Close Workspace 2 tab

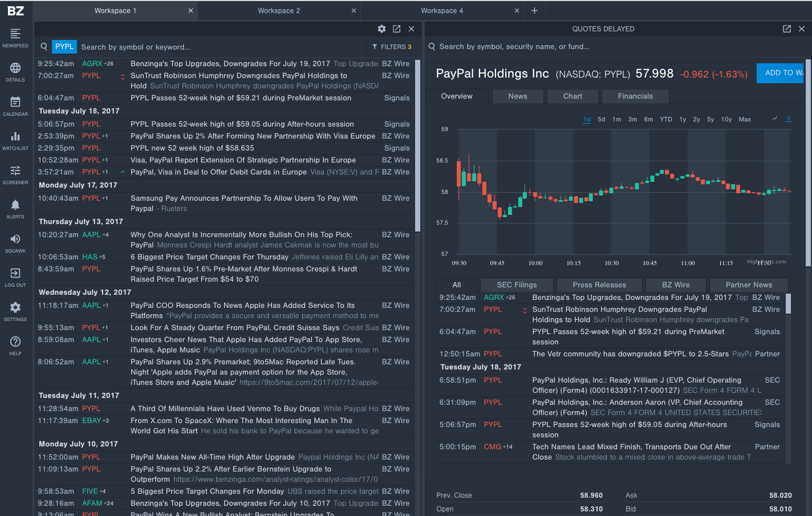tap(354, 10)
